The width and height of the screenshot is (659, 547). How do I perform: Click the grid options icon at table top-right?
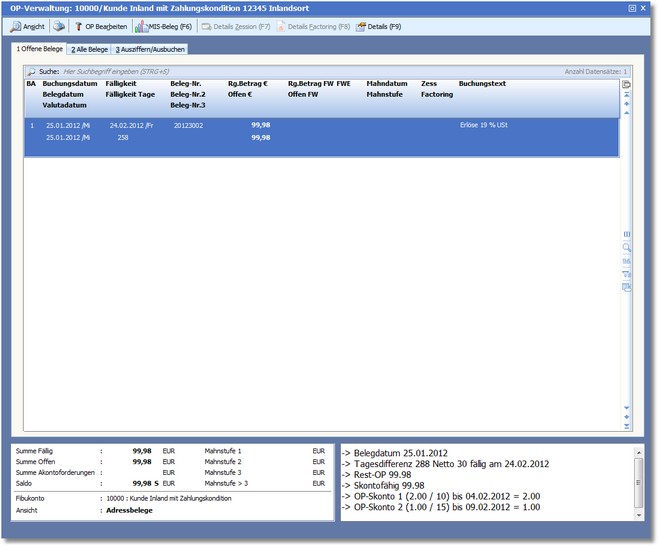coord(626,85)
